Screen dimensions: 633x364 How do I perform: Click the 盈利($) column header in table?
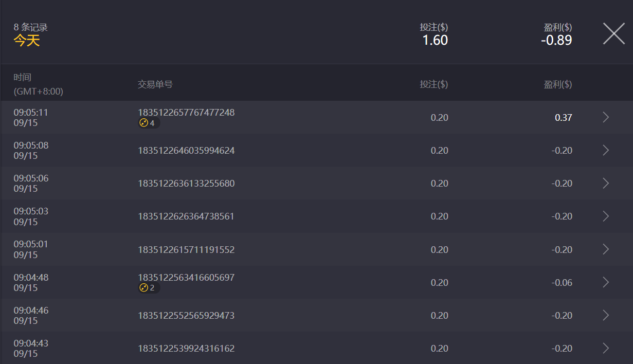click(558, 84)
